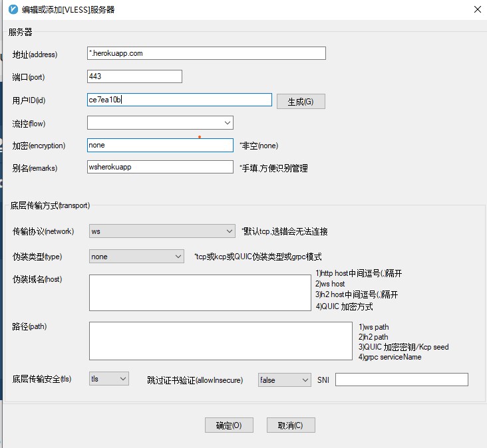Click the SNI input field

[402, 380]
